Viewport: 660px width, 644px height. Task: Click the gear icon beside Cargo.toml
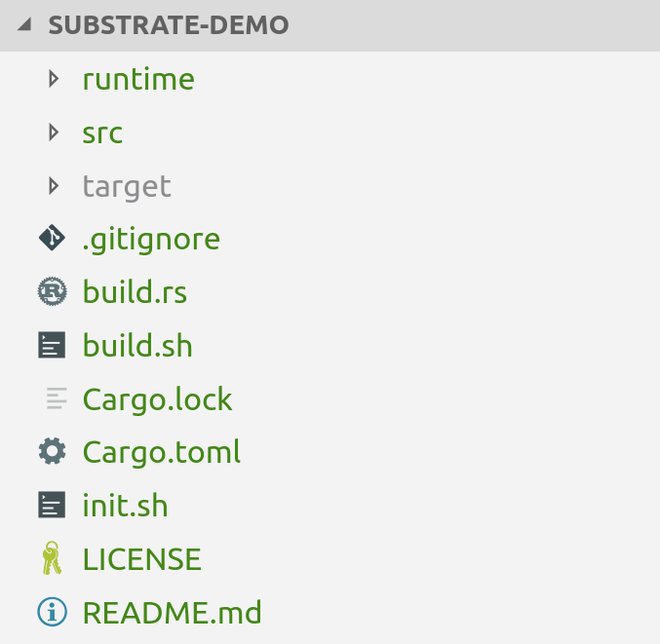point(52,452)
